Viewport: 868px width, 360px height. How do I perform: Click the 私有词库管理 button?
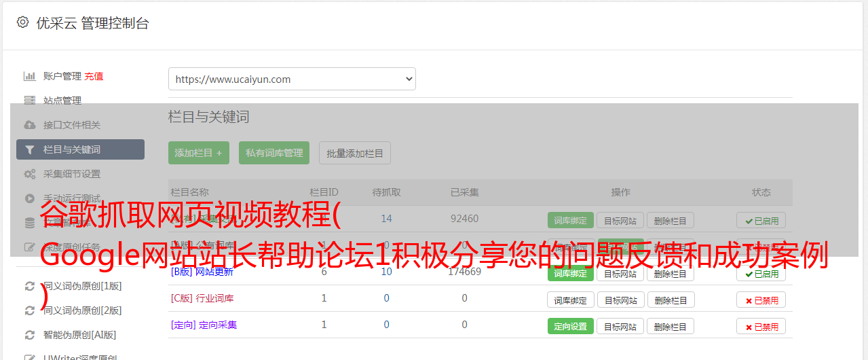coord(274,153)
